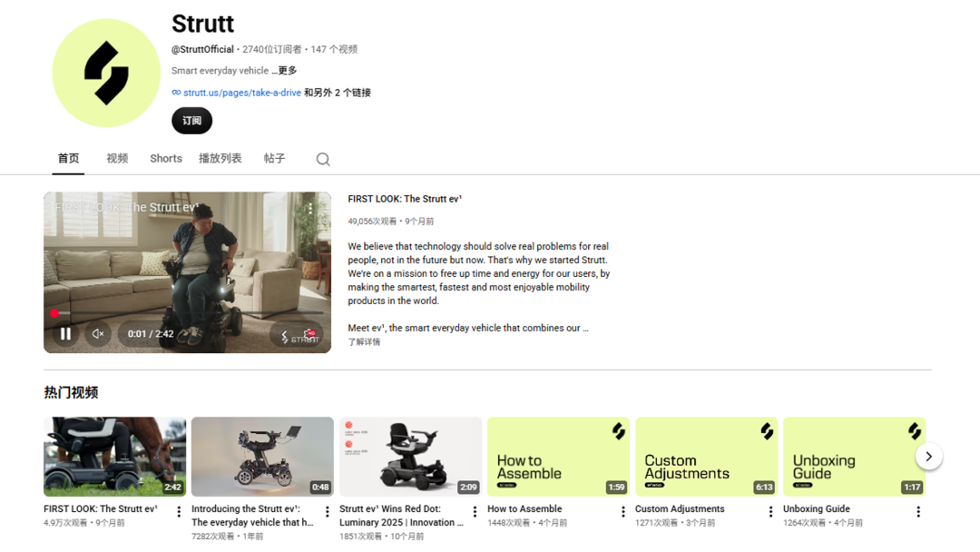
Task: Open the Custom Adjustments video title
Action: pyautogui.click(x=680, y=508)
